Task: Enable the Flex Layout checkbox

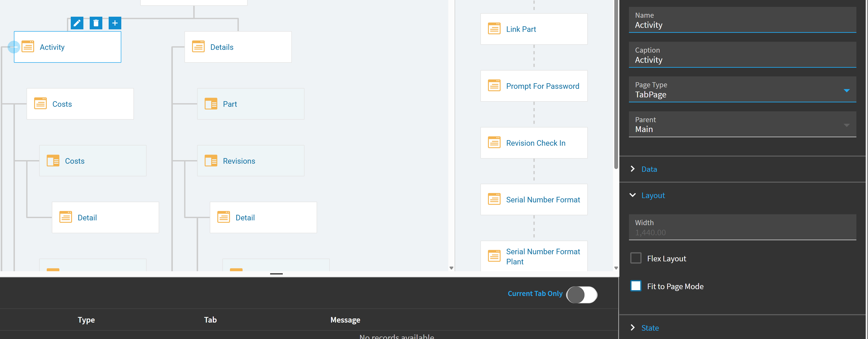Action: tap(636, 258)
